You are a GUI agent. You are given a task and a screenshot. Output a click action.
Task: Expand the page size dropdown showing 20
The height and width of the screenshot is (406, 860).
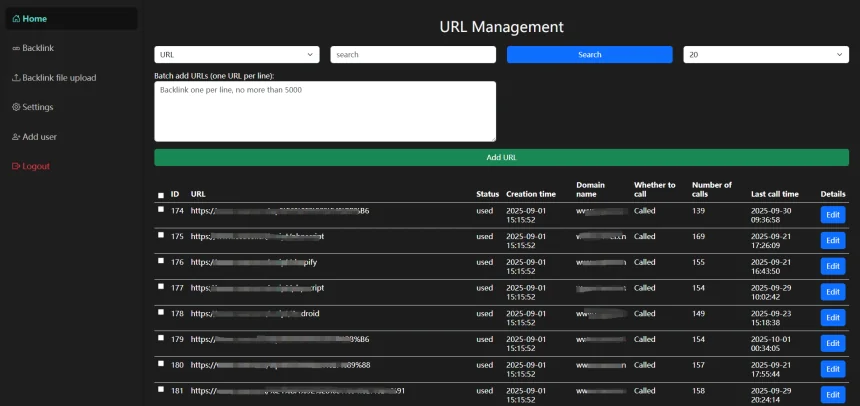[x=766, y=55]
